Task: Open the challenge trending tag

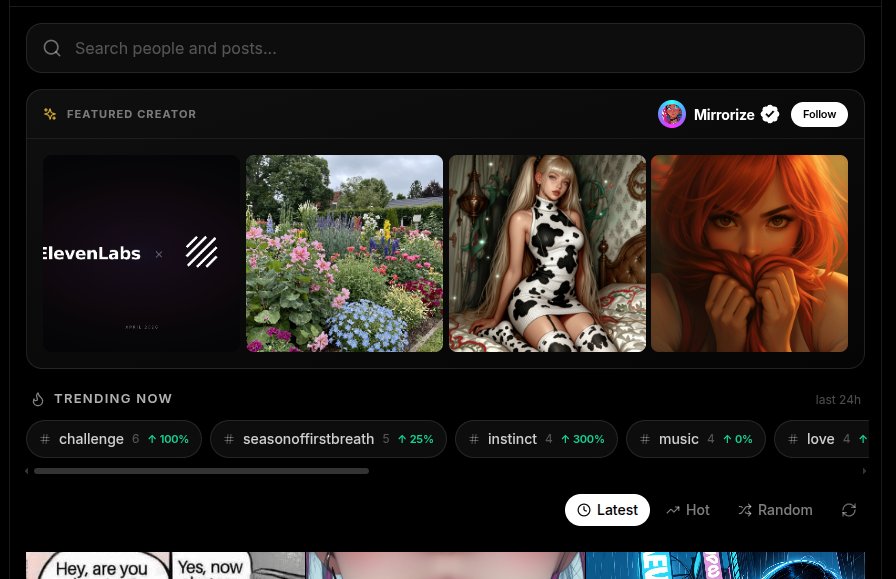Action: coord(114,439)
